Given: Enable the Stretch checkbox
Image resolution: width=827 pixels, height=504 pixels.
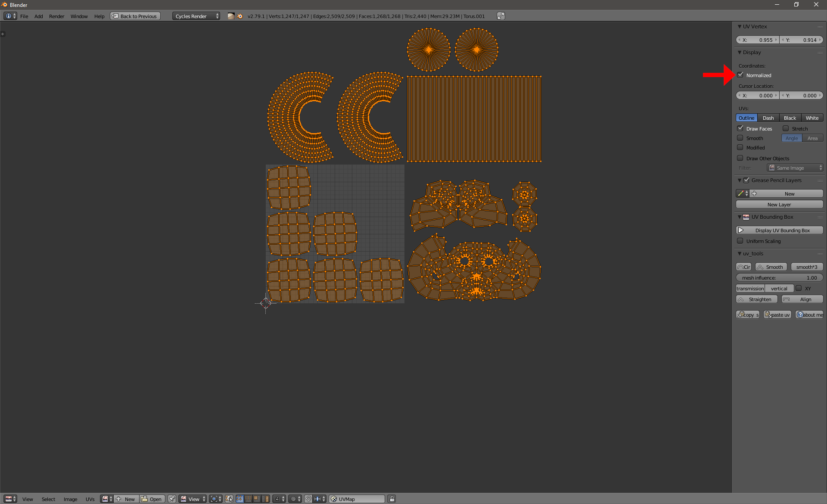Looking at the screenshot, I should [786, 128].
